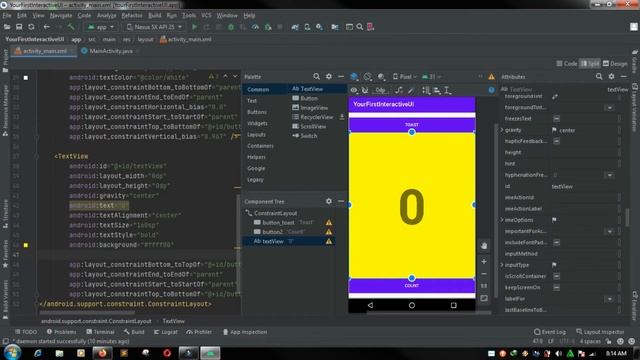
Task: Open the app run configuration dropdown
Action: 101,27
